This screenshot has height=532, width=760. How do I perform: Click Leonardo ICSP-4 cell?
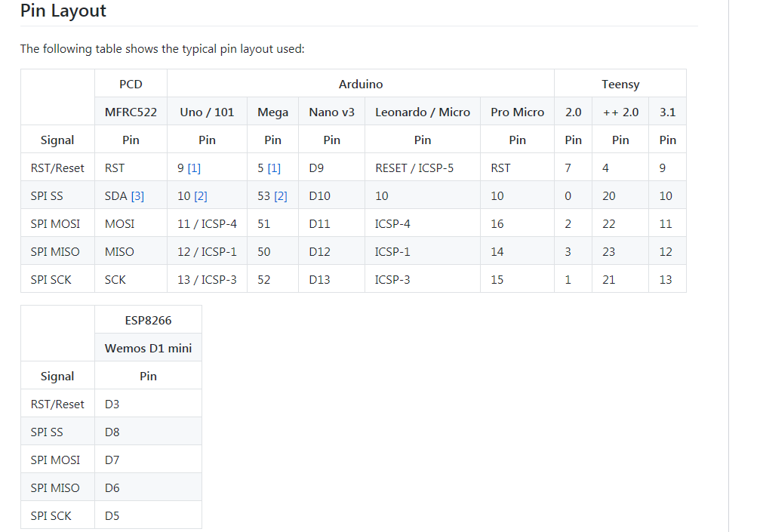pyautogui.click(x=423, y=224)
